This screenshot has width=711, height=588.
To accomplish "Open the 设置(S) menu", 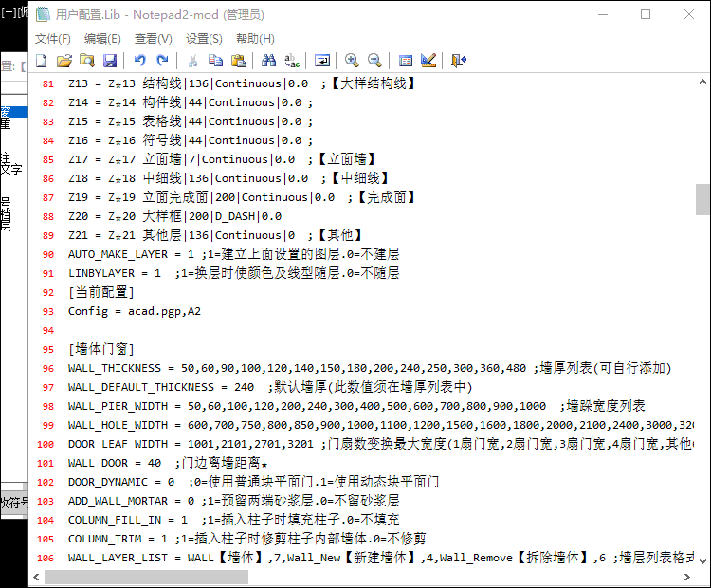I will (204, 39).
